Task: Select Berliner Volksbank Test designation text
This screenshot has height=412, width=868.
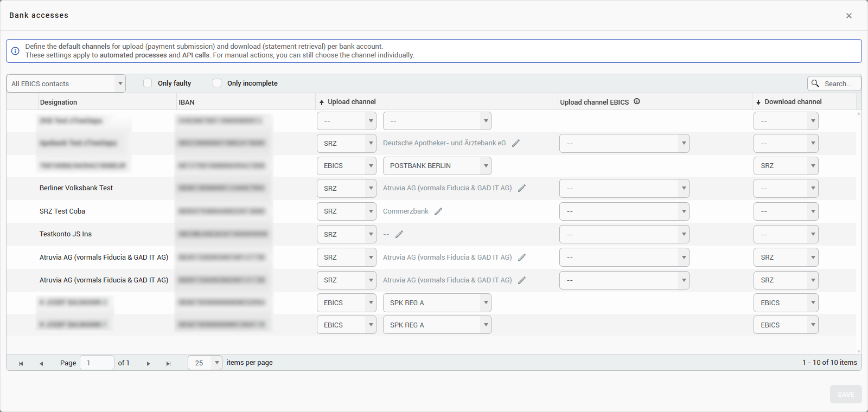Action: [76, 188]
